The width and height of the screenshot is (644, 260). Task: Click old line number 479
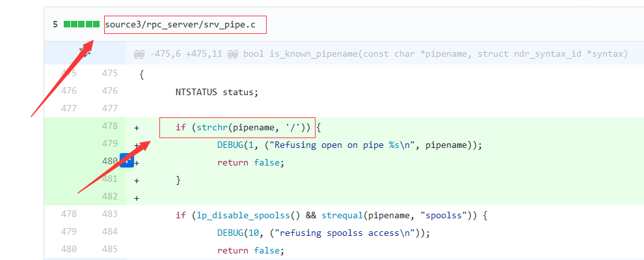click(x=68, y=232)
